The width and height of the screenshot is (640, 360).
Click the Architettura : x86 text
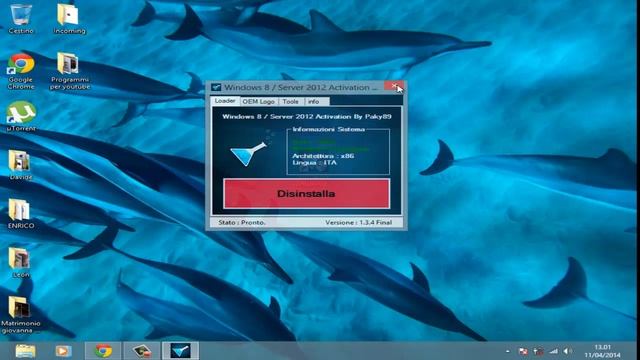tap(323, 156)
